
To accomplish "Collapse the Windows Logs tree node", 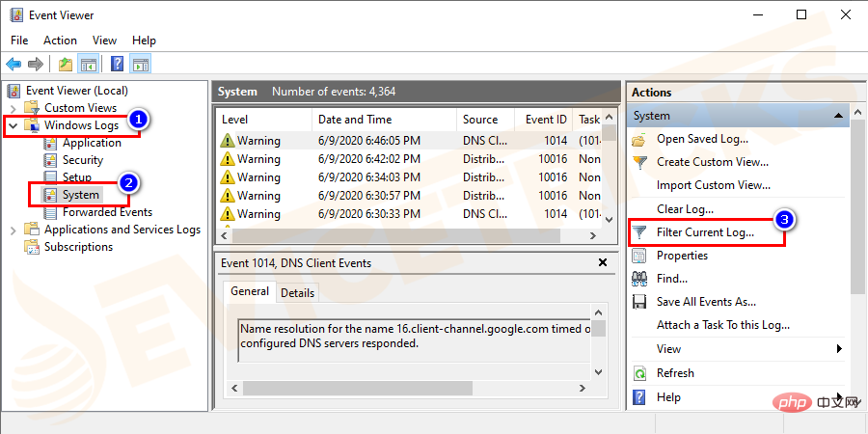I will [13, 125].
